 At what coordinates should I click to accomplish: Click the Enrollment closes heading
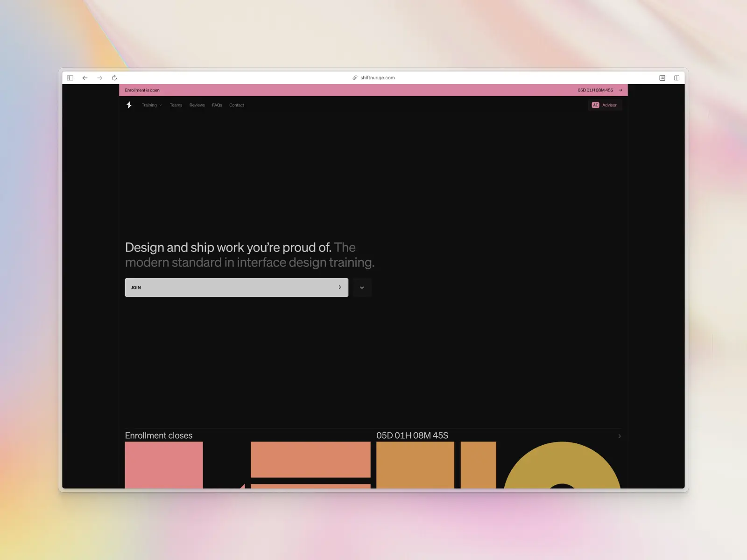(159, 435)
